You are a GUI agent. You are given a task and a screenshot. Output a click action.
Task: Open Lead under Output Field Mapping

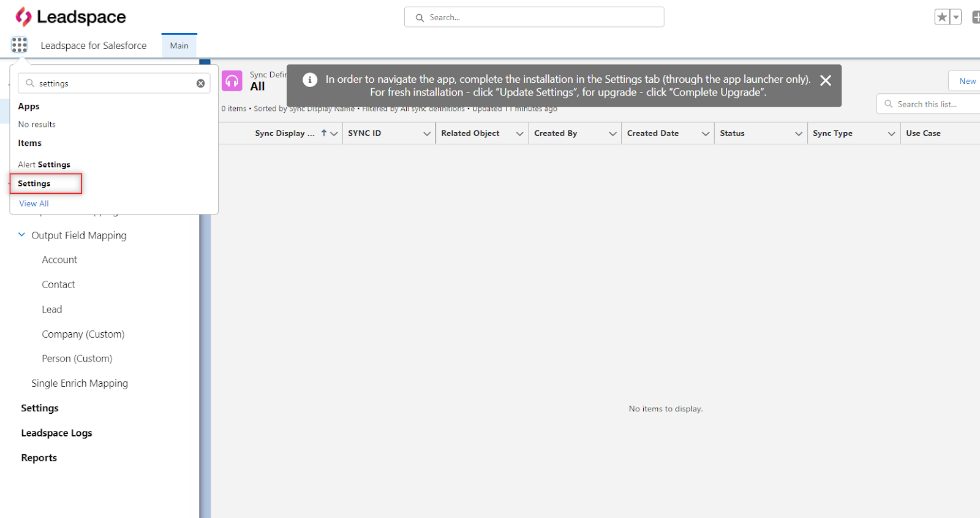(52, 310)
